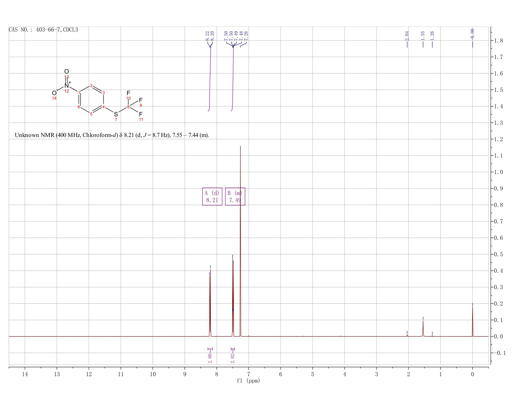Image resolution: width=532 pixels, height=411 pixels.
Task: Click the 7.26 chloroform peak label
Action: point(246,35)
